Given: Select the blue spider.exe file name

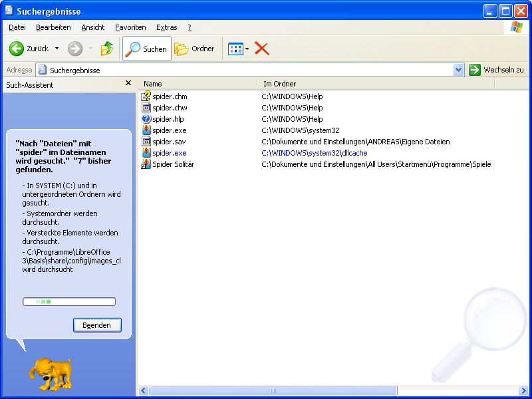Looking at the screenshot, I should 170,153.
